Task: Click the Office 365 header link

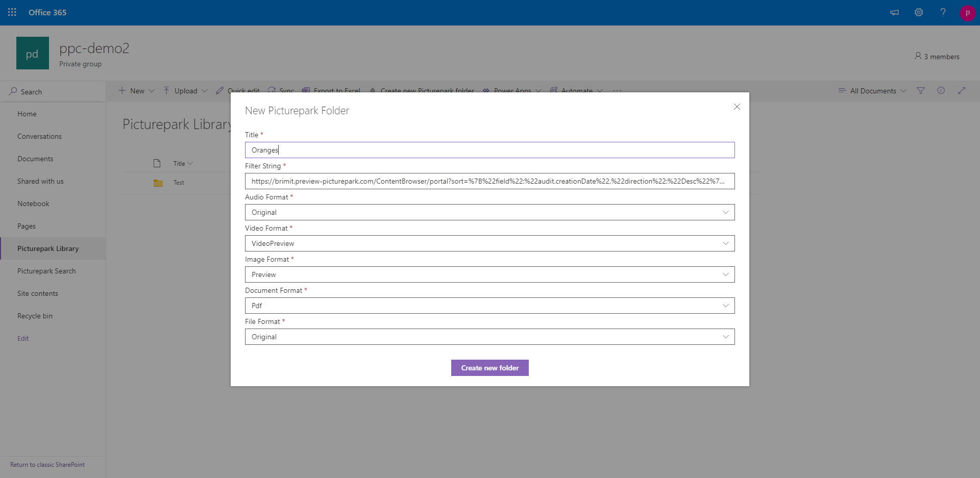Action: (47, 12)
